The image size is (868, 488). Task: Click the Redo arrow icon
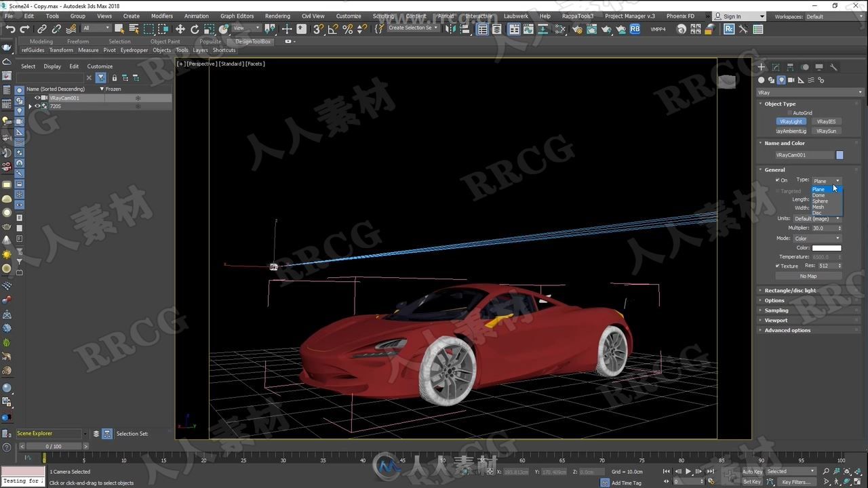pyautogui.click(x=25, y=29)
